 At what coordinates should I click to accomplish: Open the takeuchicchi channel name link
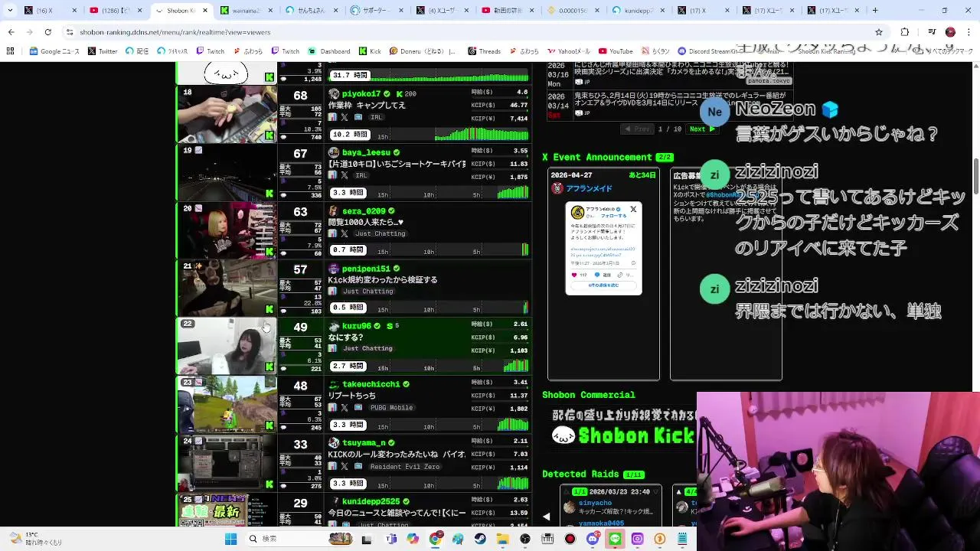coord(371,384)
